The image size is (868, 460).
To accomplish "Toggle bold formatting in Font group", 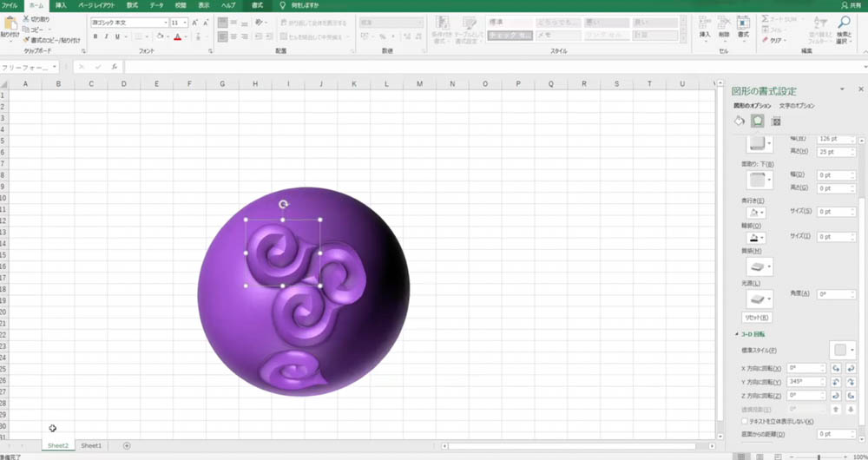I will [95, 36].
